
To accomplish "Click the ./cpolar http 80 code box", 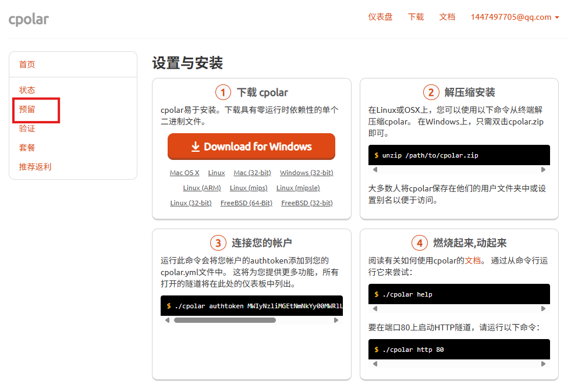I will click(459, 350).
